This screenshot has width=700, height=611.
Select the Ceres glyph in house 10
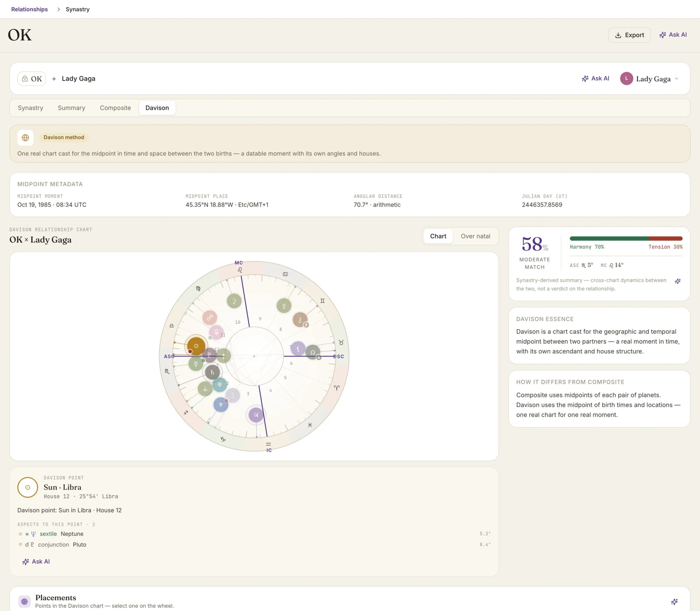[234, 301]
